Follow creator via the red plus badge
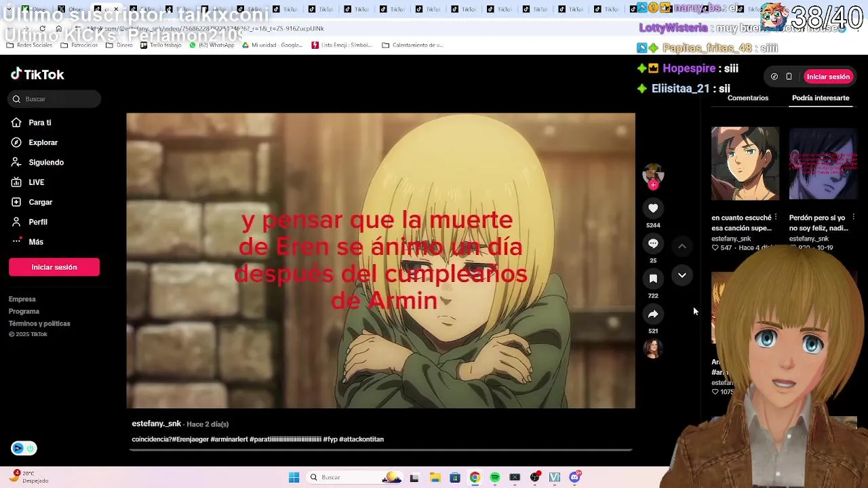Screen dimensions: 868x488 click(653, 185)
